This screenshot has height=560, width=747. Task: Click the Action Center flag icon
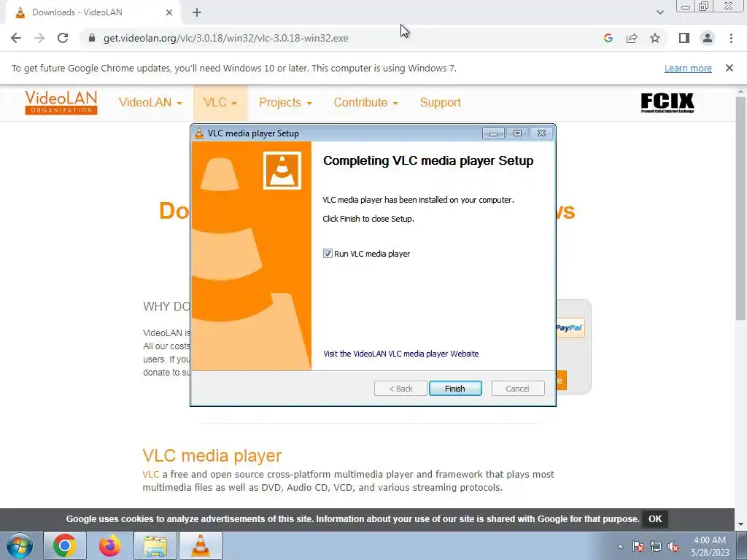click(x=638, y=546)
